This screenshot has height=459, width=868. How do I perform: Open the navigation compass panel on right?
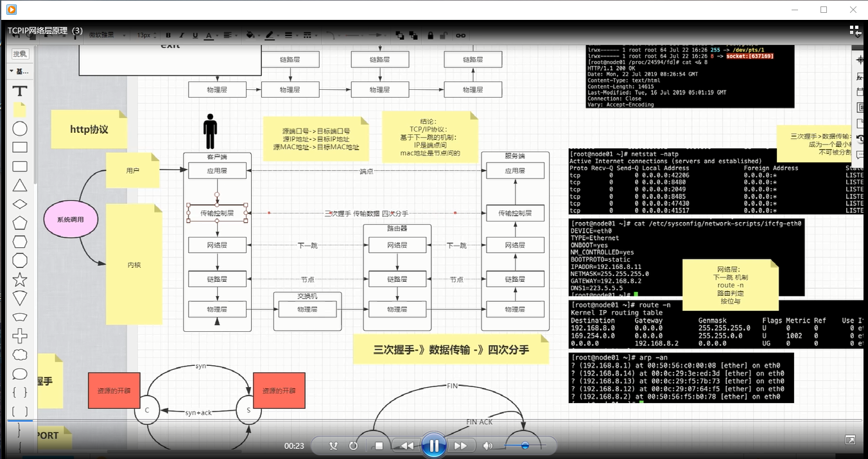point(860,60)
